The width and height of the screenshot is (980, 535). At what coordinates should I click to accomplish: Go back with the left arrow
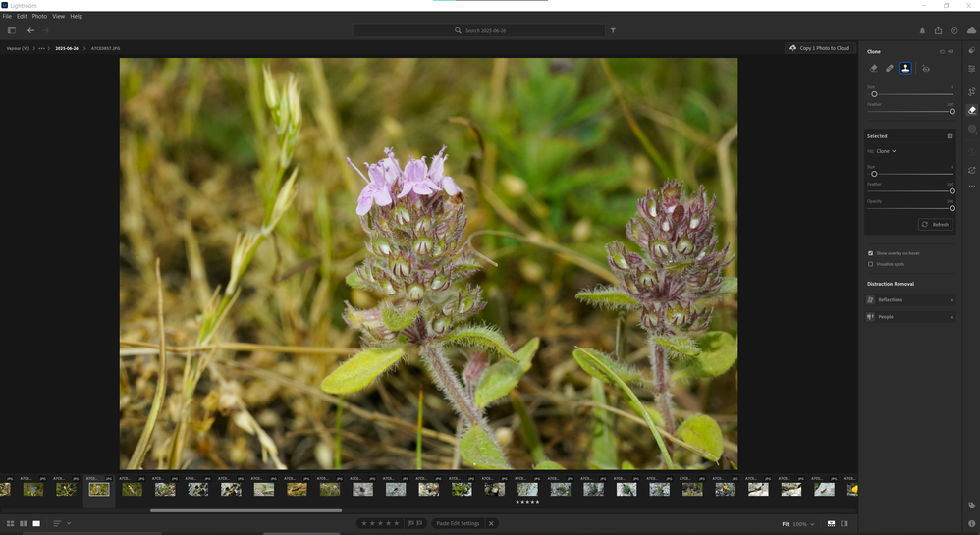[30, 30]
